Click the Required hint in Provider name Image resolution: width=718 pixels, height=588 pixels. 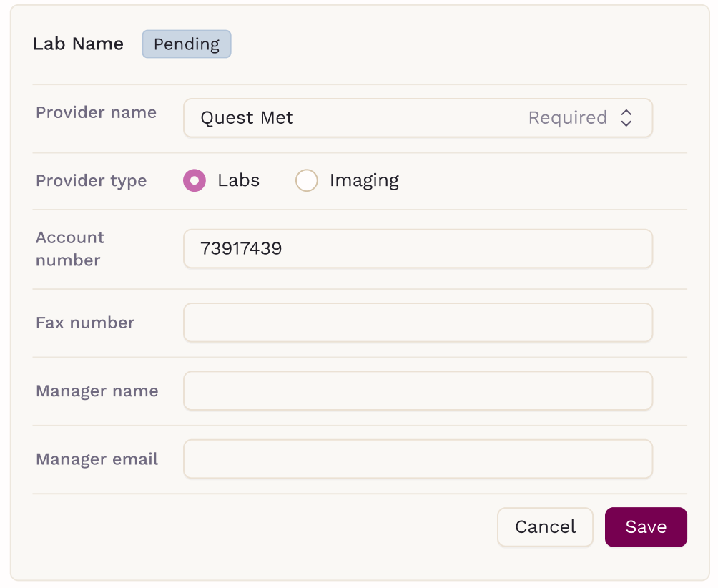click(567, 118)
